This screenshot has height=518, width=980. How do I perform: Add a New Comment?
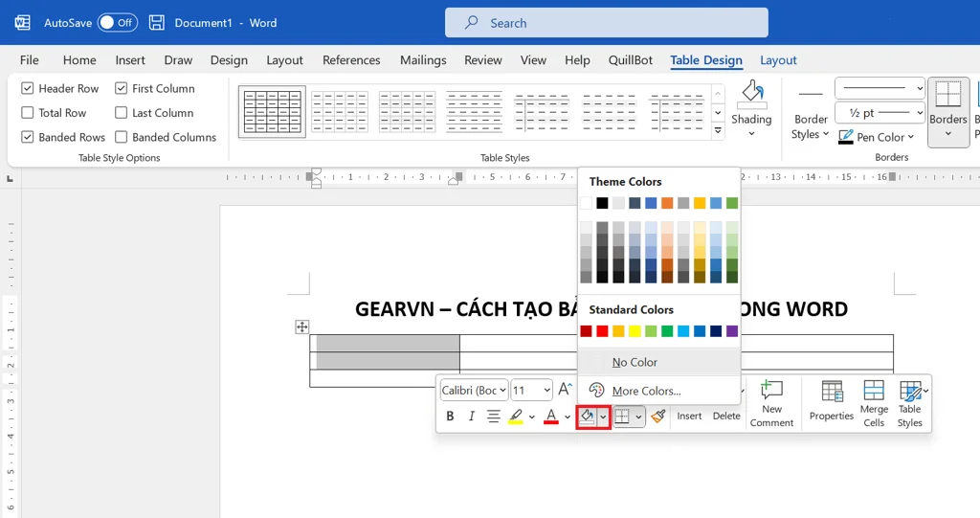(772, 404)
